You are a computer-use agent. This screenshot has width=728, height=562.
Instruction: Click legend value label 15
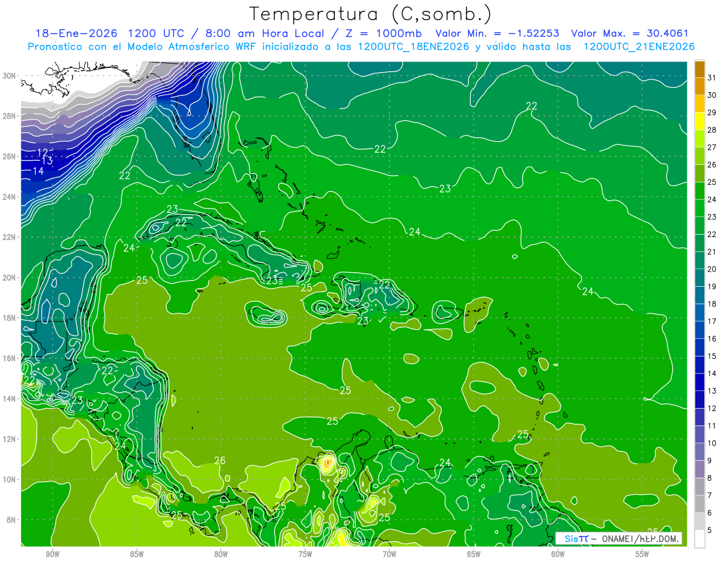tap(712, 356)
